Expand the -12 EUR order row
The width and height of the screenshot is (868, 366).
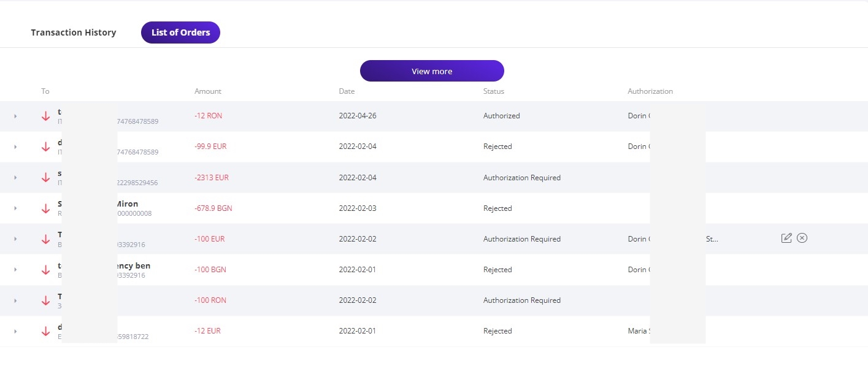coord(15,331)
